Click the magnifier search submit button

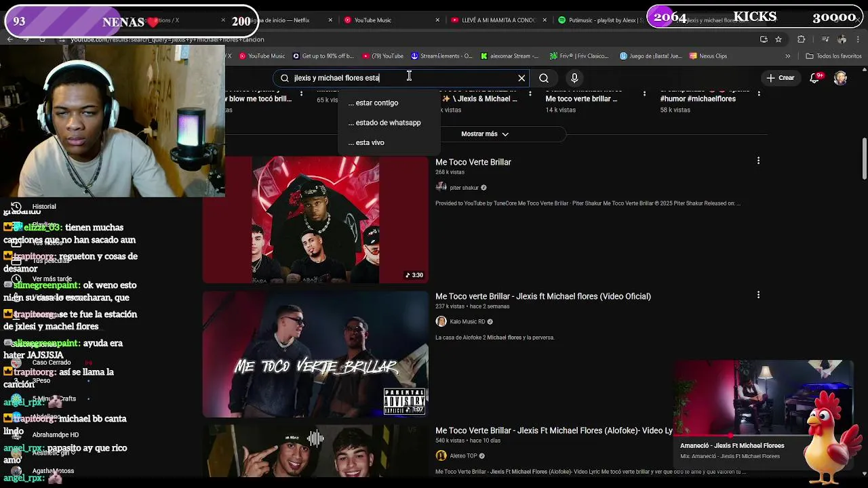pyautogui.click(x=544, y=78)
